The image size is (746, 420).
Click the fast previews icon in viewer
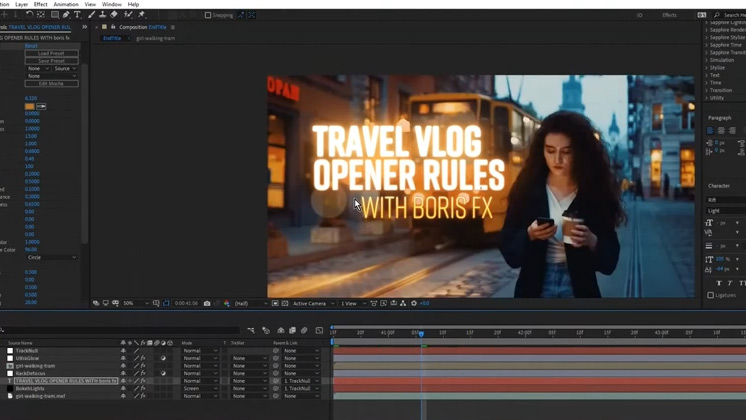tap(383, 303)
